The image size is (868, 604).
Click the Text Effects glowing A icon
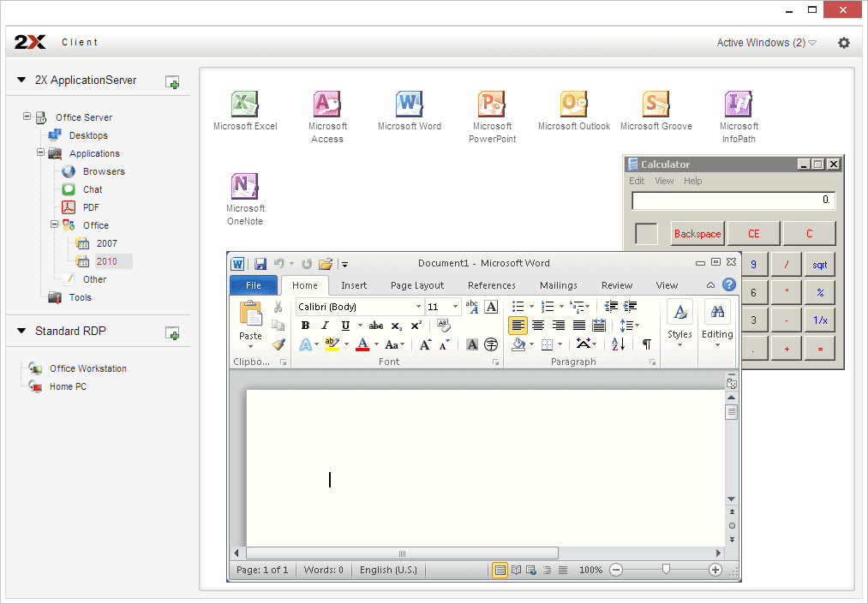(306, 345)
